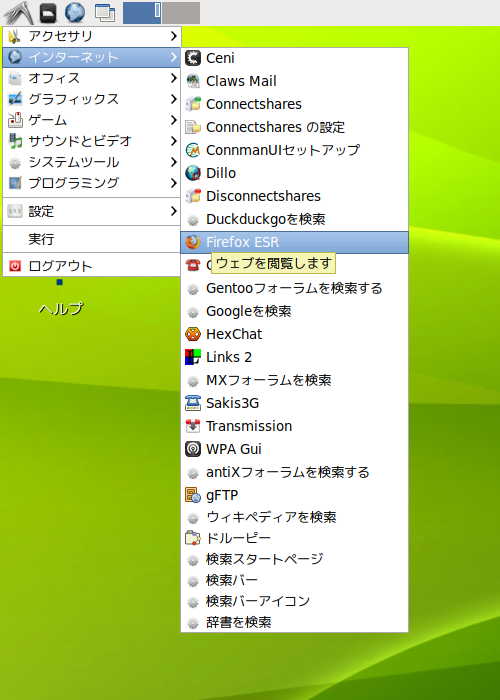Expand the システムツール submenu arrow
The image size is (500, 700).
coord(174,162)
